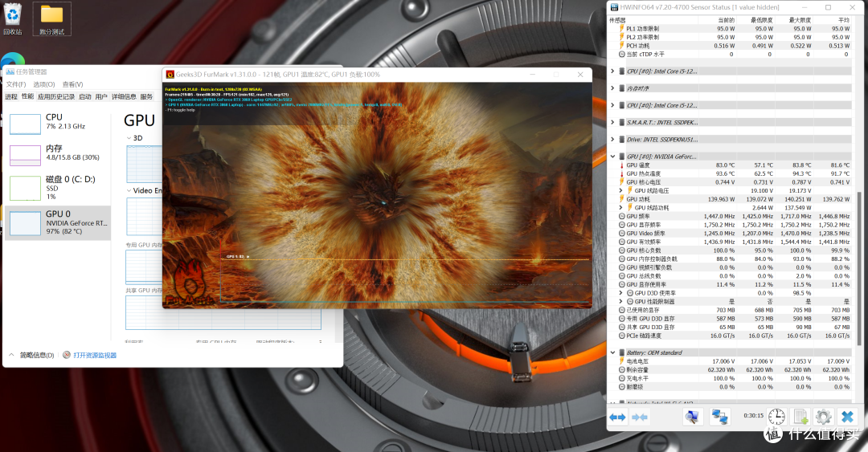Click the HWiNFO clock reset timer icon
868x452 pixels.
coord(776,417)
